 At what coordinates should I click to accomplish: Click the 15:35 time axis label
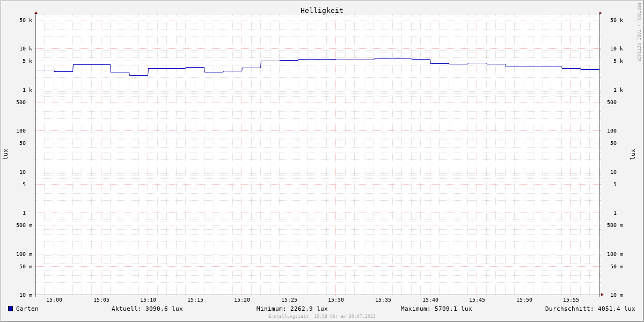[383, 300]
